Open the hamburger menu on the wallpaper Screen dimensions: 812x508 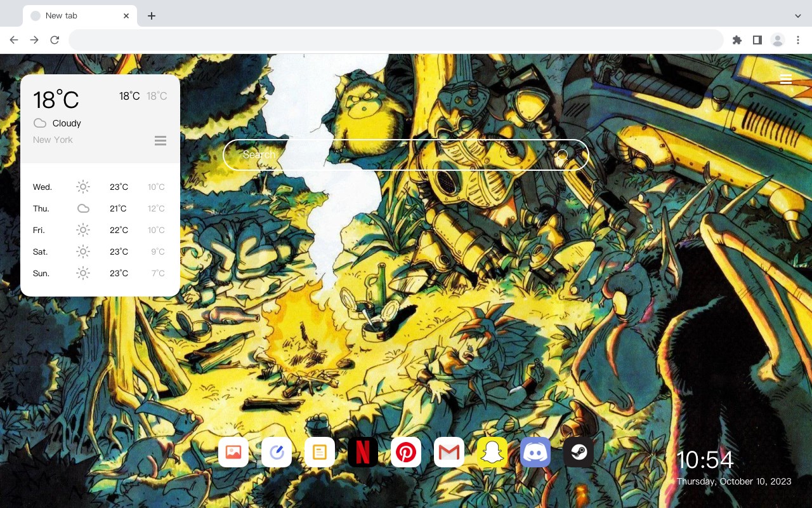(x=786, y=79)
